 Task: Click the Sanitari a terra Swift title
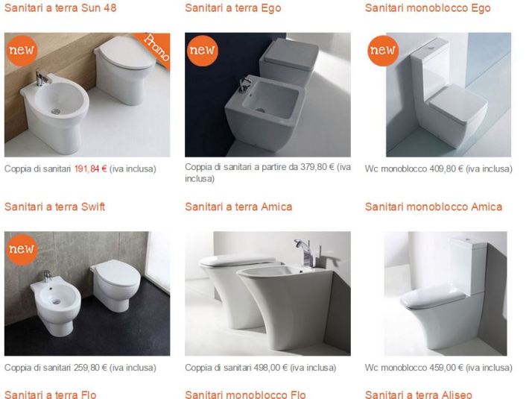pyautogui.click(x=54, y=207)
